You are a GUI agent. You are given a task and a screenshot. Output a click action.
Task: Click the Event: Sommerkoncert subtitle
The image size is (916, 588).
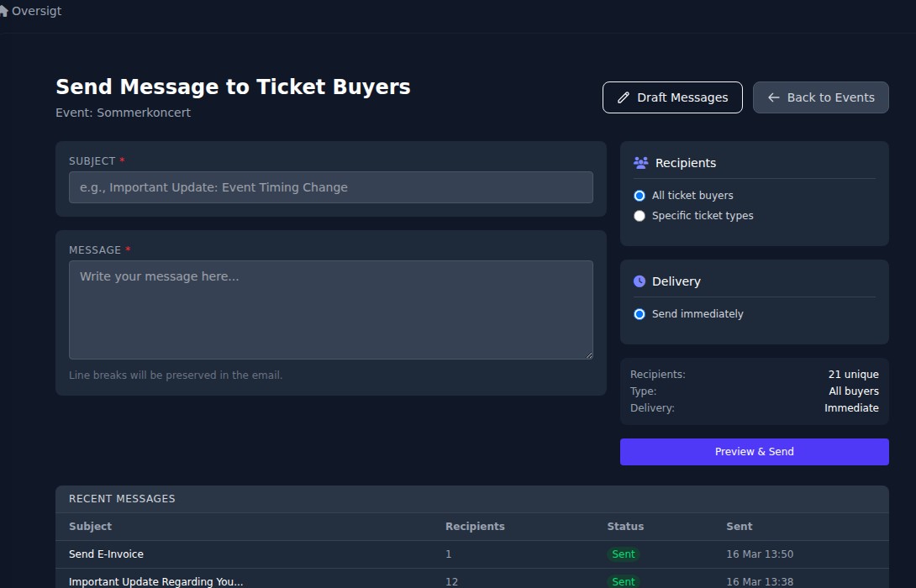(x=124, y=113)
